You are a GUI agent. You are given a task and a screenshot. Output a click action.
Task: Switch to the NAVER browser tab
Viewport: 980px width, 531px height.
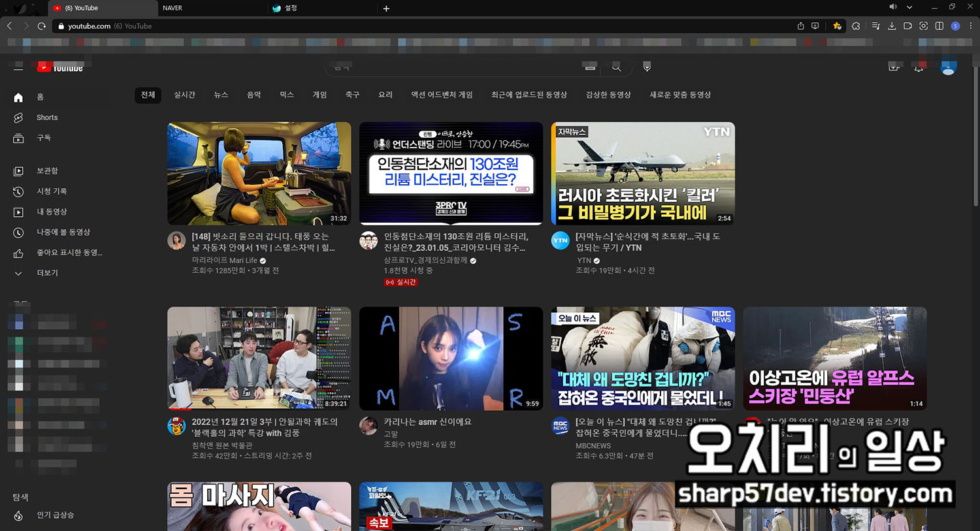click(x=212, y=8)
